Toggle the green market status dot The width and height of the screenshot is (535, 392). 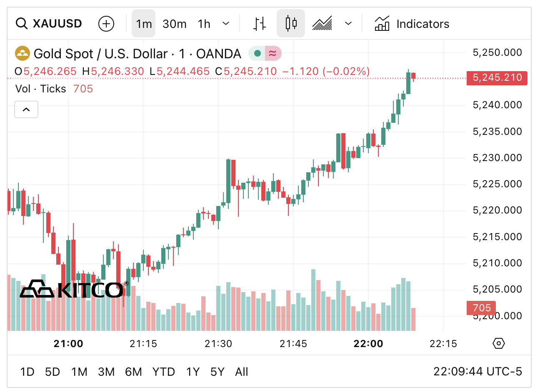pos(257,53)
